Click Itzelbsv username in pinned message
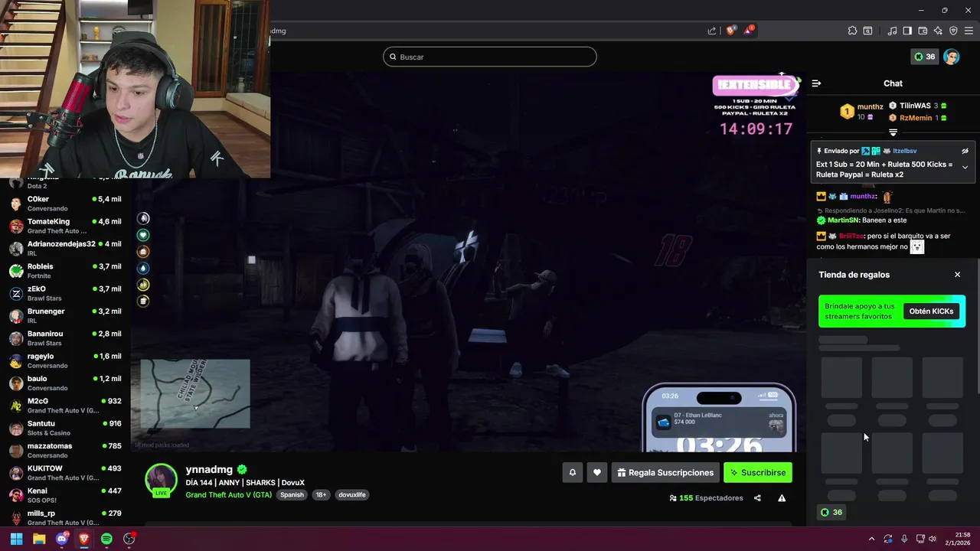 (x=903, y=151)
